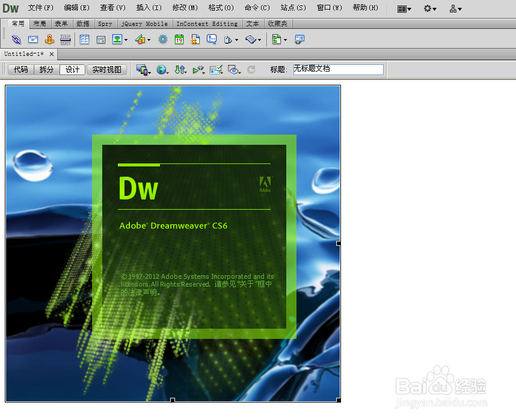Viewport: 516px width, 420px height.
Task: Open the 查看(V) menu
Action: click(113, 8)
